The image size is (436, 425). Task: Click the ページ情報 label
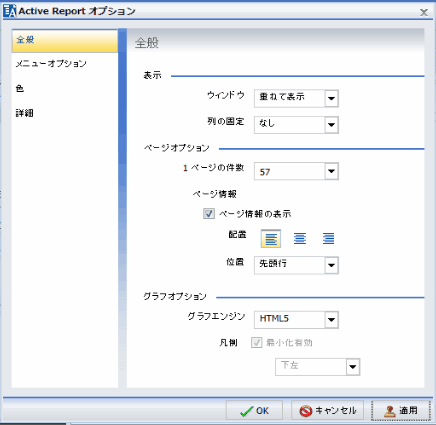click(x=215, y=194)
